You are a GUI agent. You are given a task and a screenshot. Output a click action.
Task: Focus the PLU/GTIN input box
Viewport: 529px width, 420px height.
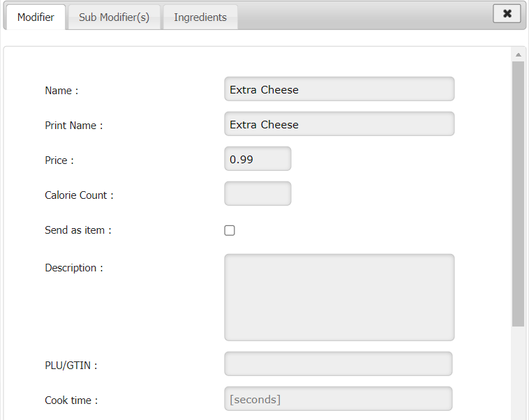338,363
